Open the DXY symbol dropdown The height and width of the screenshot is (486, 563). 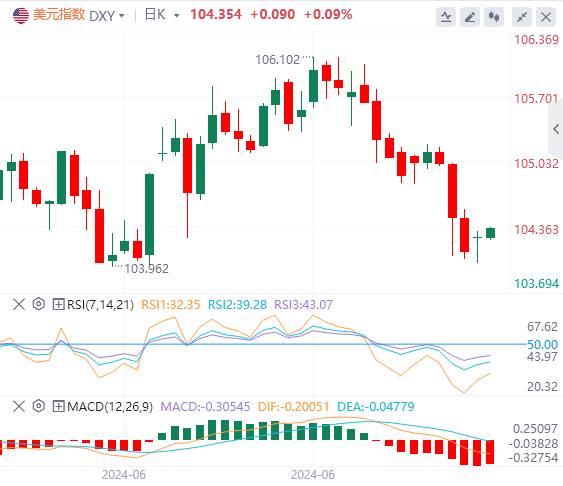pyautogui.click(x=107, y=16)
